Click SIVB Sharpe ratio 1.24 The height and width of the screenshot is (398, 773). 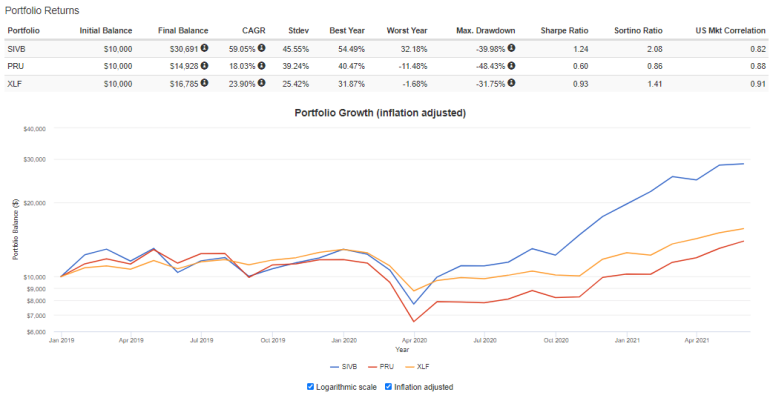point(582,49)
